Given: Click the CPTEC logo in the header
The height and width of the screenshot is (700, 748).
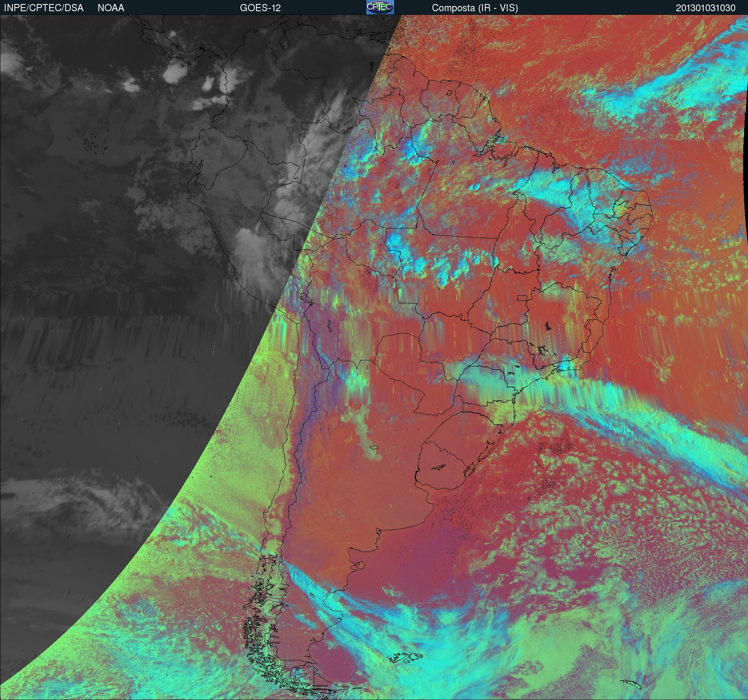Looking at the screenshot, I should 380,7.
